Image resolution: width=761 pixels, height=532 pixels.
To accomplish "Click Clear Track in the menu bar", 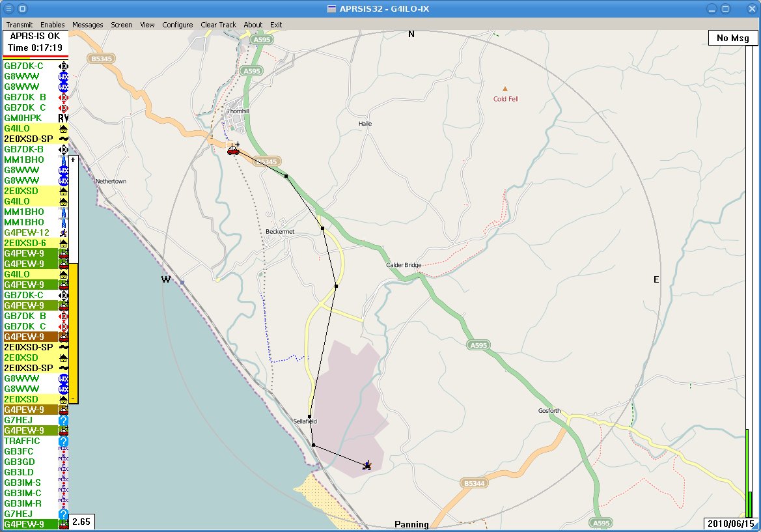I will 218,25.
